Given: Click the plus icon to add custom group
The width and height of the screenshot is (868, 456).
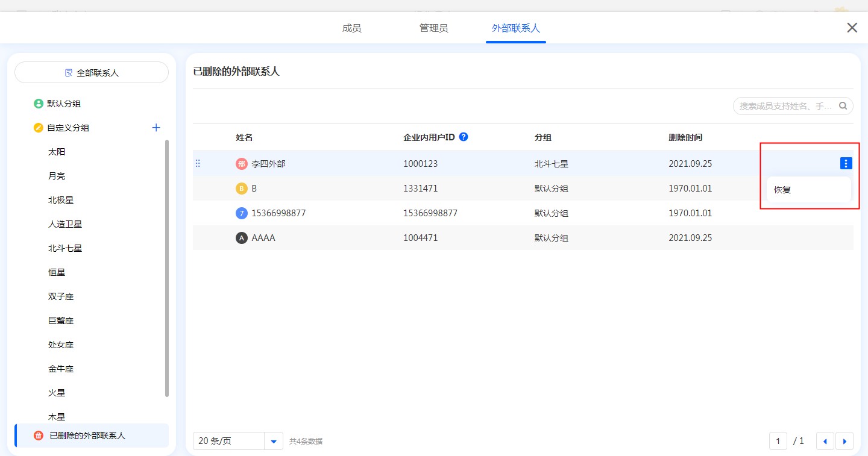Looking at the screenshot, I should click(x=156, y=128).
